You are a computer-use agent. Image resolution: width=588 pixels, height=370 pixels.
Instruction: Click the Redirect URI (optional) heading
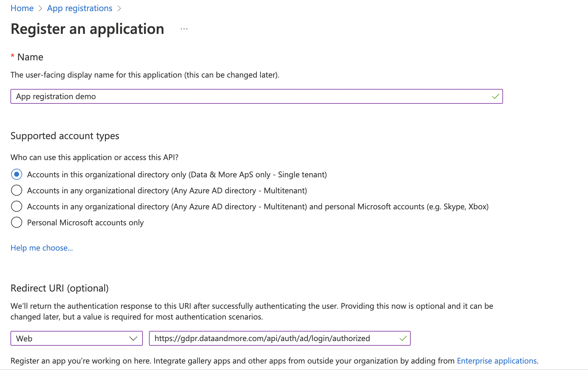pyautogui.click(x=59, y=288)
